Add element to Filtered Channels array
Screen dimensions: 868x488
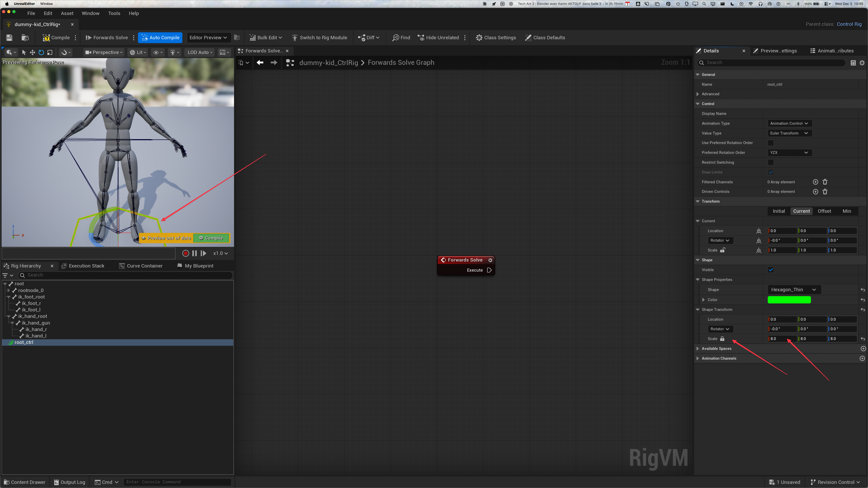(815, 182)
